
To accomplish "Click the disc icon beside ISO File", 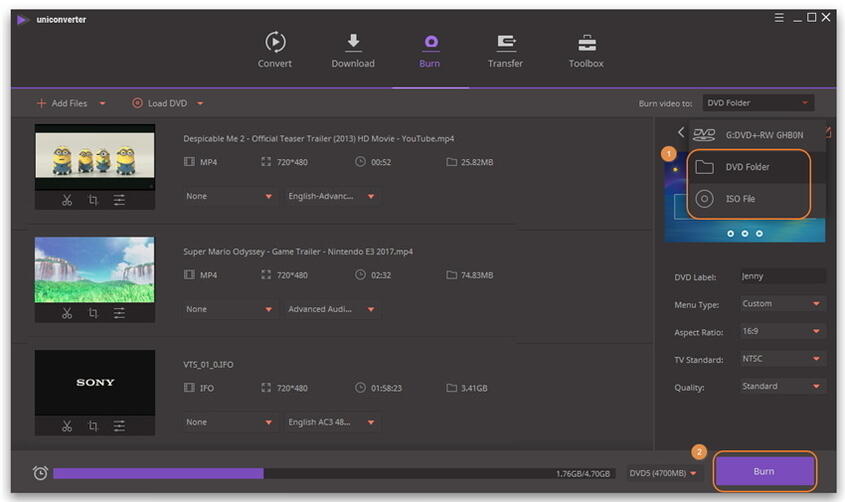I will click(704, 199).
